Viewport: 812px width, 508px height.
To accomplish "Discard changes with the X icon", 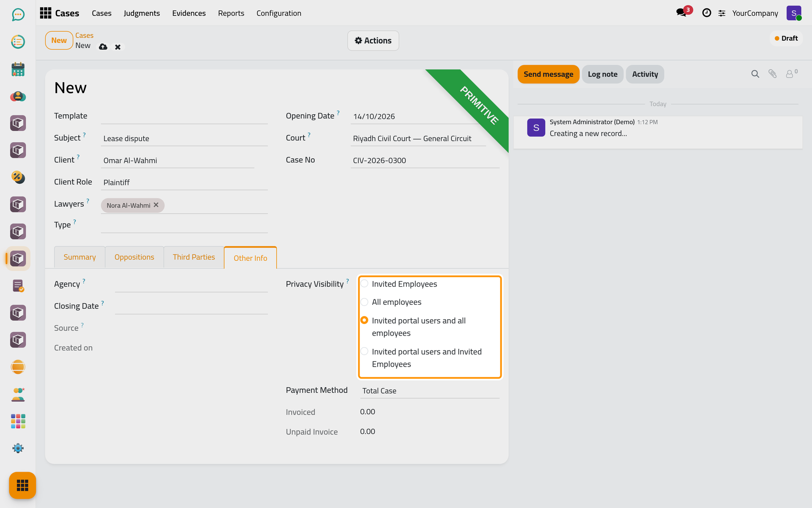I will 118,47.
